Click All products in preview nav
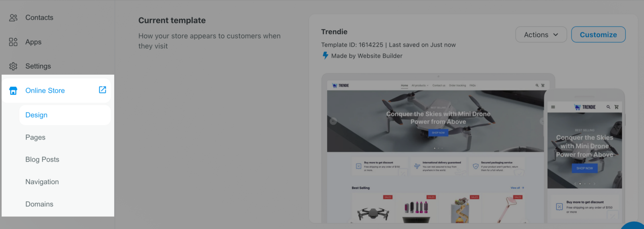Screen dimensions: 644x229 click(420, 86)
